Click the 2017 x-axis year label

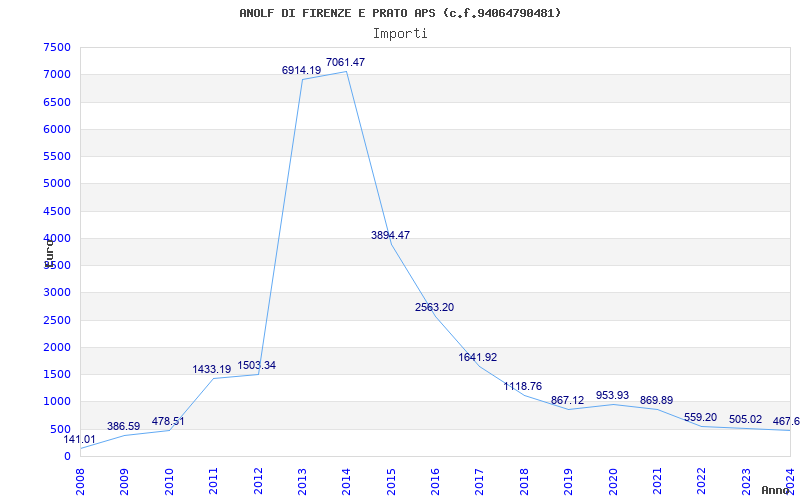click(480, 482)
